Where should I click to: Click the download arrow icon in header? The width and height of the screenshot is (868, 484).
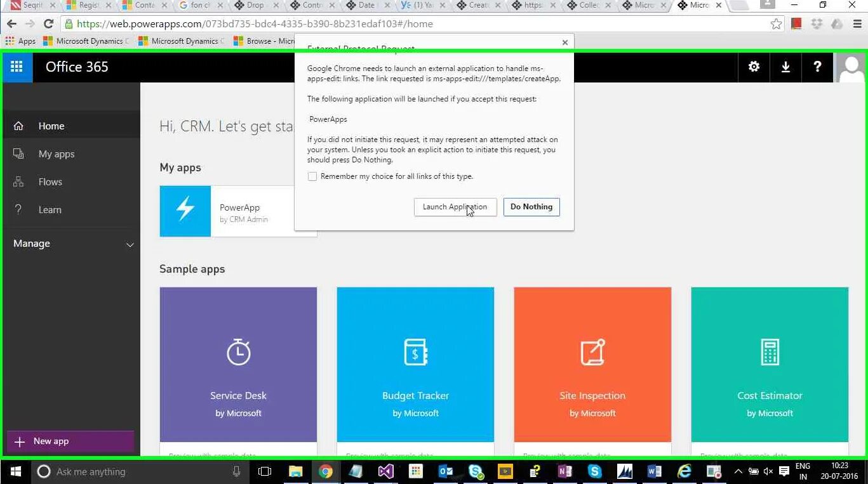785,67
